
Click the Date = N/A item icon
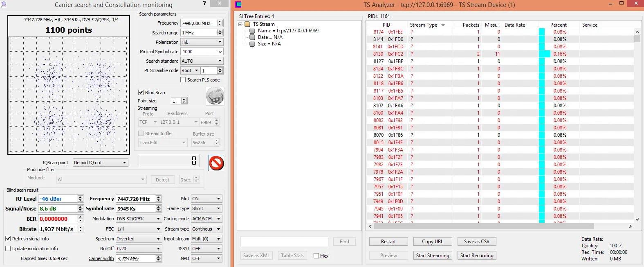(253, 37)
